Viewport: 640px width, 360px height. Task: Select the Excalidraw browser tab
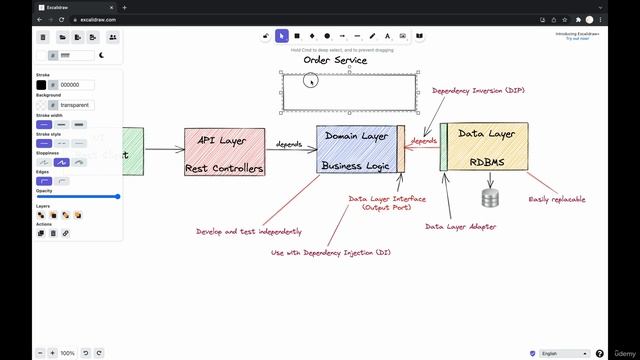76,7
